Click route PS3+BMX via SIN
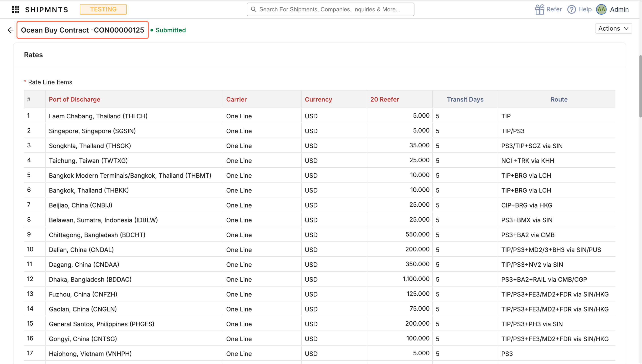This screenshot has width=642, height=364. coord(527,220)
